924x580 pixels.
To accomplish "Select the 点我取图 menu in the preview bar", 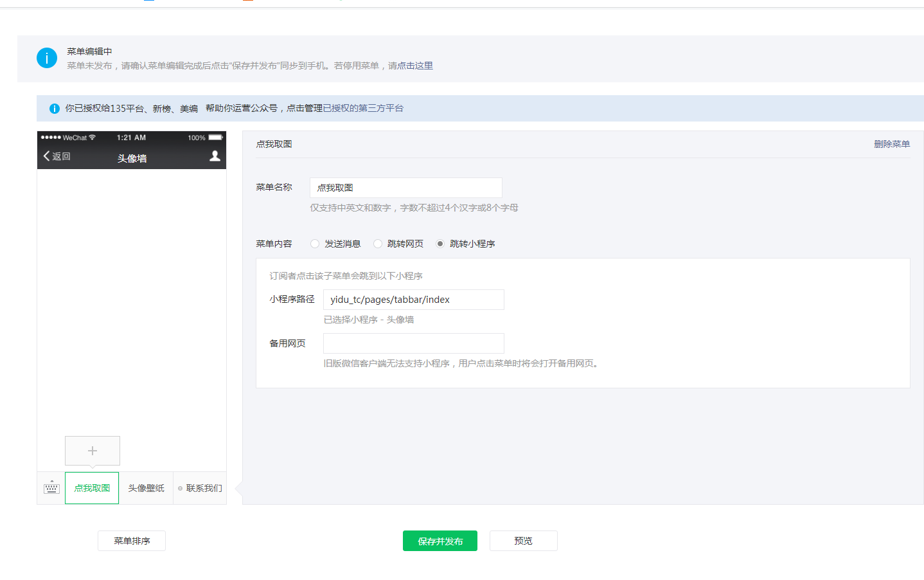I will pos(92,488).
